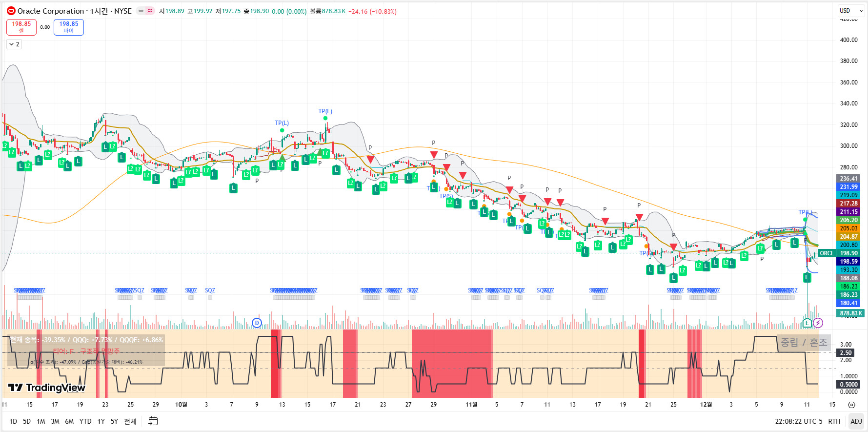
Task: Click the Oracle Corporation logo icon
Action: point(11,11)
